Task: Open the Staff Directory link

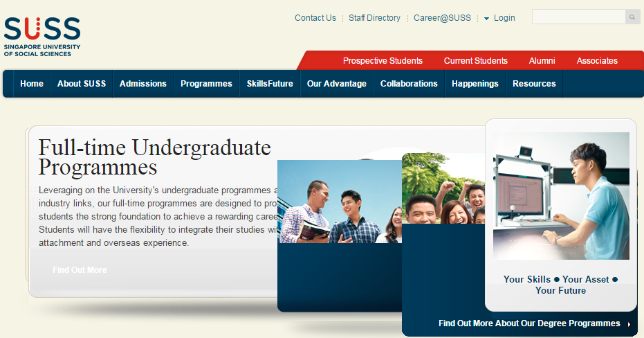Action: [374, 18]
